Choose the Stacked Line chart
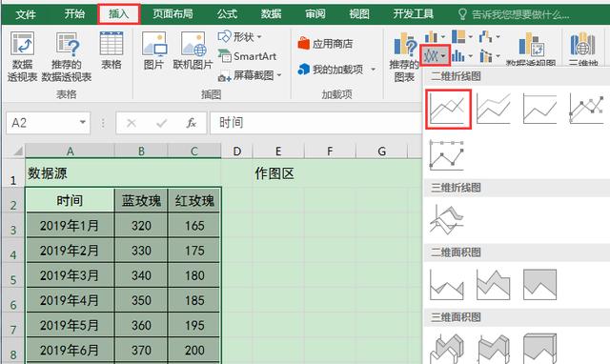 494,109
